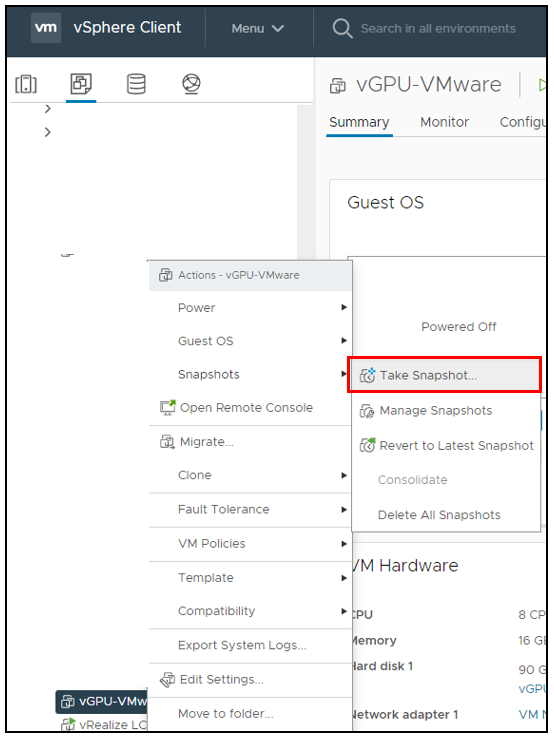Click the Actions header VM icon
This screenshot has height=738, width=554.
pyautogui.click(x=165, y=275)
